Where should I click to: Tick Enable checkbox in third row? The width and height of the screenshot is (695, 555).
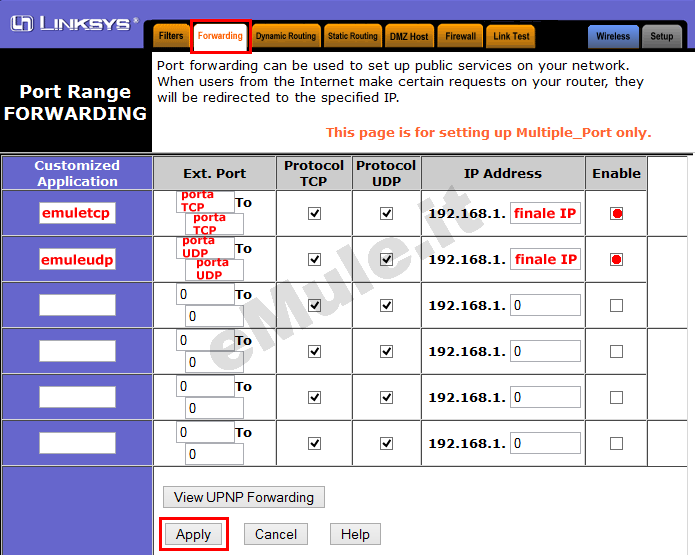point(616,305)
